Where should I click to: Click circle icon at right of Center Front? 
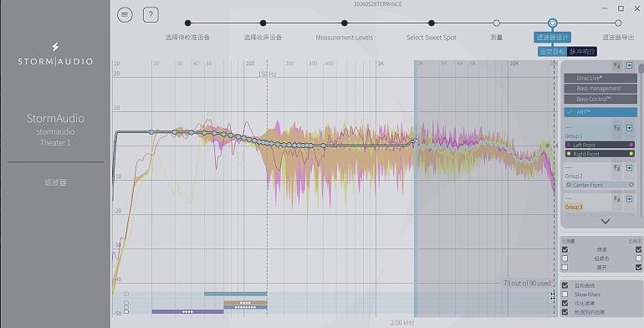point(631,185)
